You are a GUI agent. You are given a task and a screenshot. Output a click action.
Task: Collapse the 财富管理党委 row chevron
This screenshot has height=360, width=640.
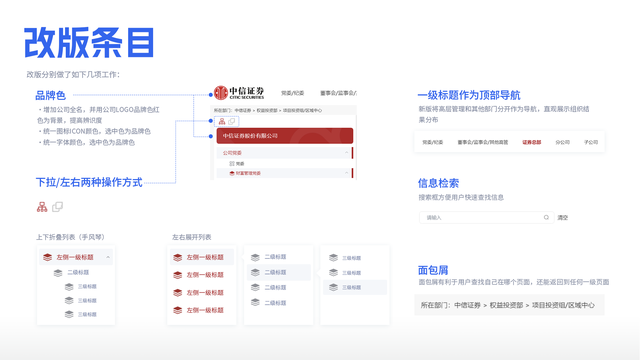pyautogui.click(x=347, y=173)
